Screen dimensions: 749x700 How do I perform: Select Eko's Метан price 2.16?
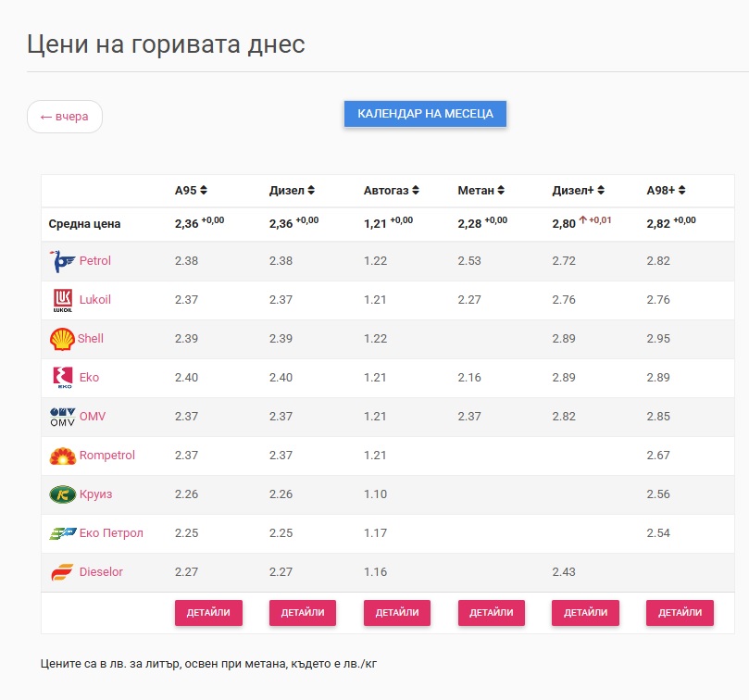469,378
